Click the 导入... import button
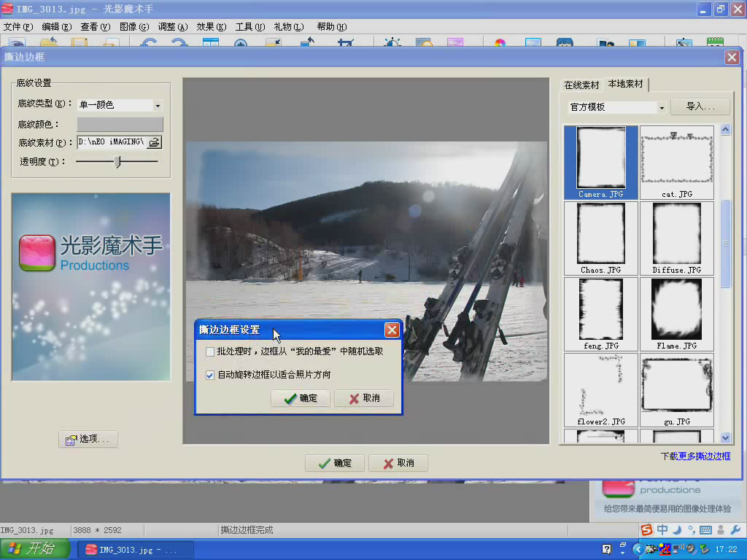This screenshot has width=747, height=560. point(700,106)
